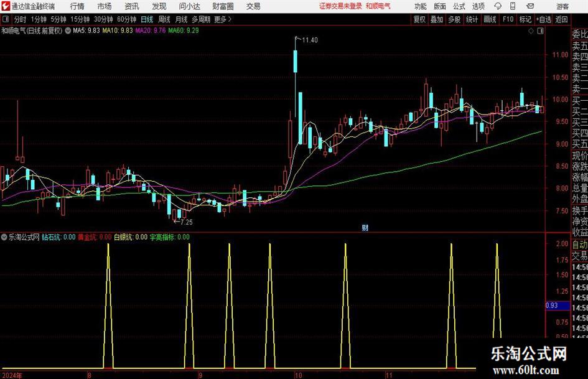The width and height of the screenshot is (588, 379).
Task: Select the 月线 monthly period
Action: [x=181, y=19]
